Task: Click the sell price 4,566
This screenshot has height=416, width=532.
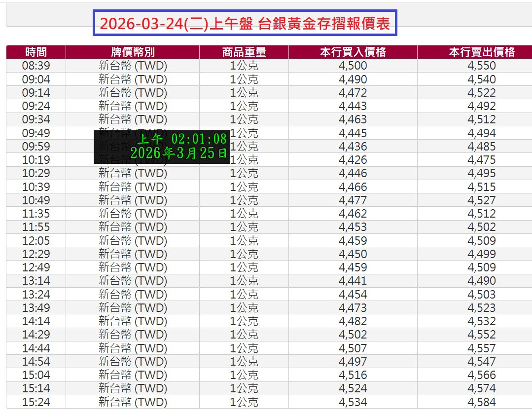Action: coord(481,375)
